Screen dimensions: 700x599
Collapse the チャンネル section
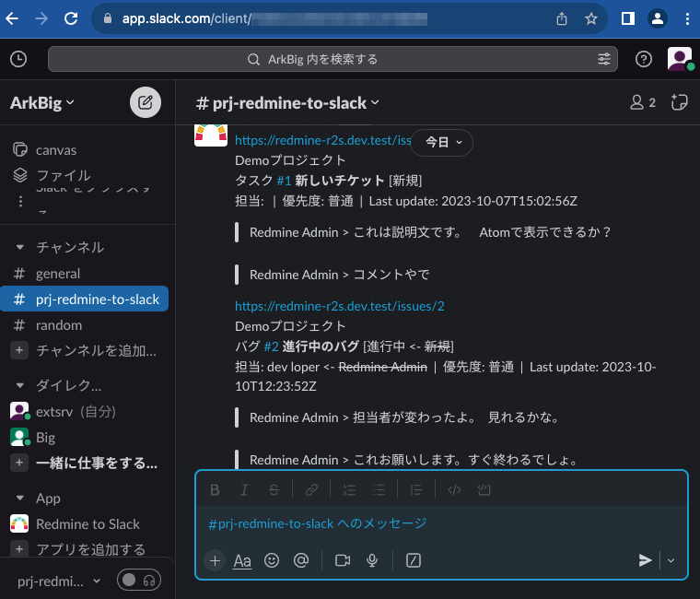coord(19,247)
